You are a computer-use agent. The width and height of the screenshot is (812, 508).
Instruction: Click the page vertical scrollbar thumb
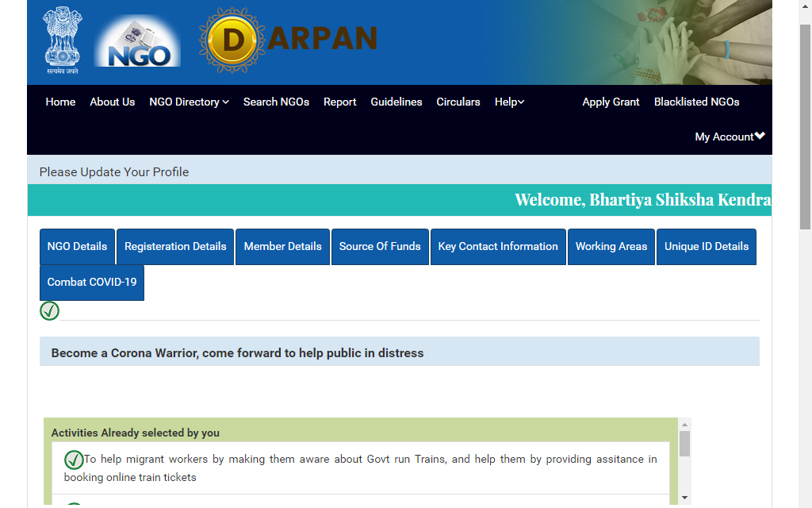805,127
